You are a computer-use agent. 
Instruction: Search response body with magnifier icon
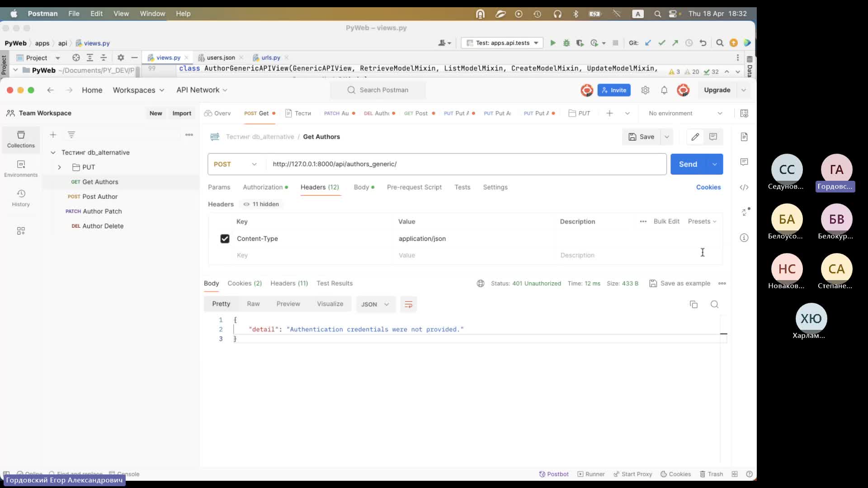(x=714, y=304)
